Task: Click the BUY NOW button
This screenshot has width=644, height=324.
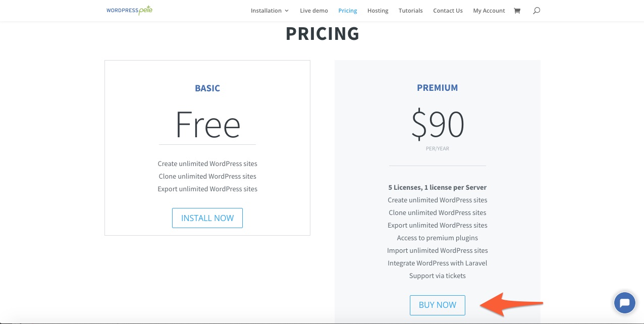Action: coord(438,305)
